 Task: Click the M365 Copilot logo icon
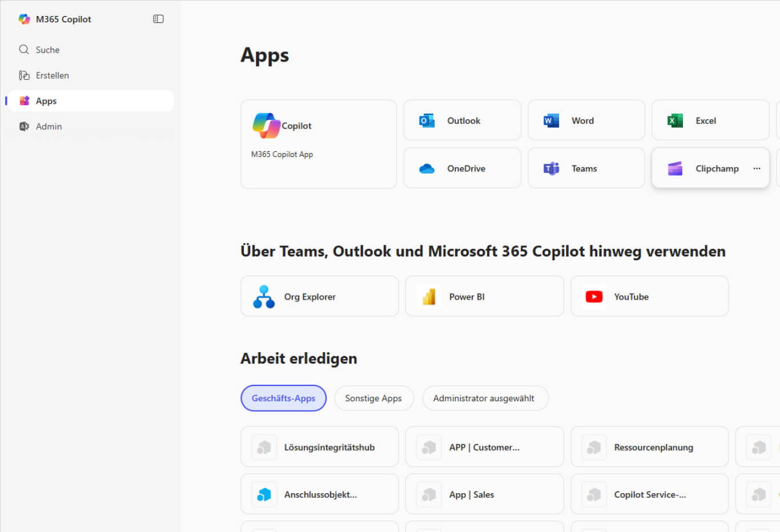coord(24,19)
